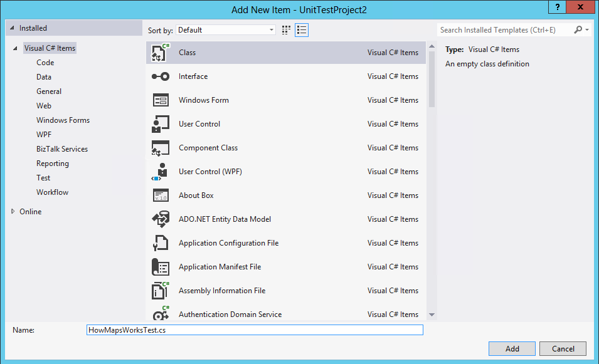The height and width of the screenshot is (364, 599).
Task: Select the Web category
Action: coord(43,106)
